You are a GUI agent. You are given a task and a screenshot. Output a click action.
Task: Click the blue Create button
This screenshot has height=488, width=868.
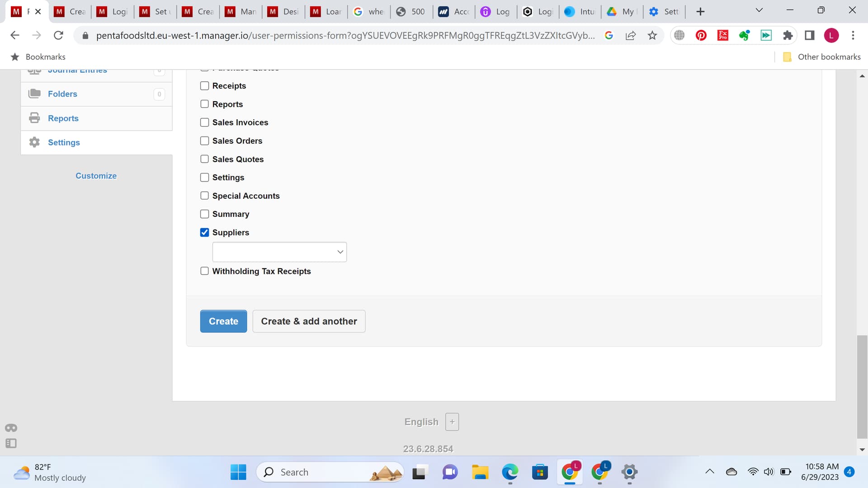click(x=223, y=321)
